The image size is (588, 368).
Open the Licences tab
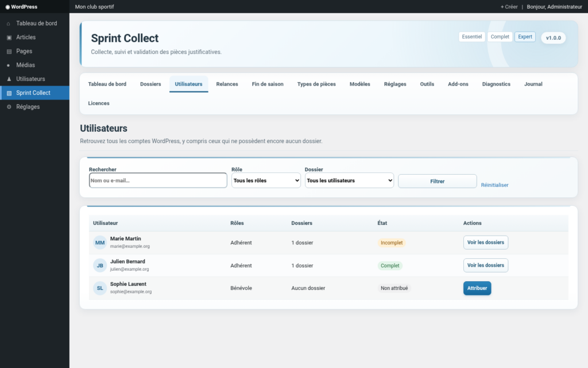click(x=99, y=103)
